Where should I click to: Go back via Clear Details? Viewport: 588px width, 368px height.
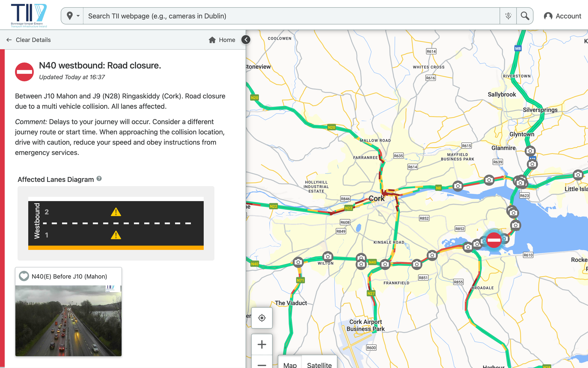29,40
